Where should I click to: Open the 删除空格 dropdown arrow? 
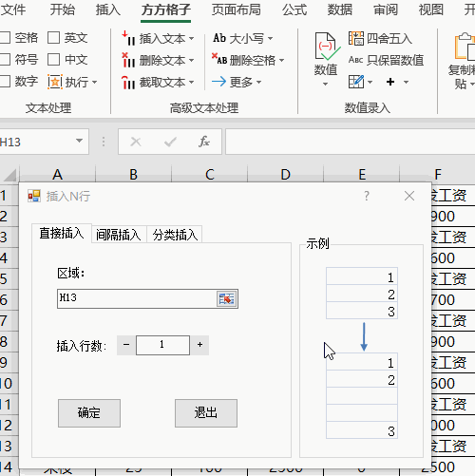[281, 60]
